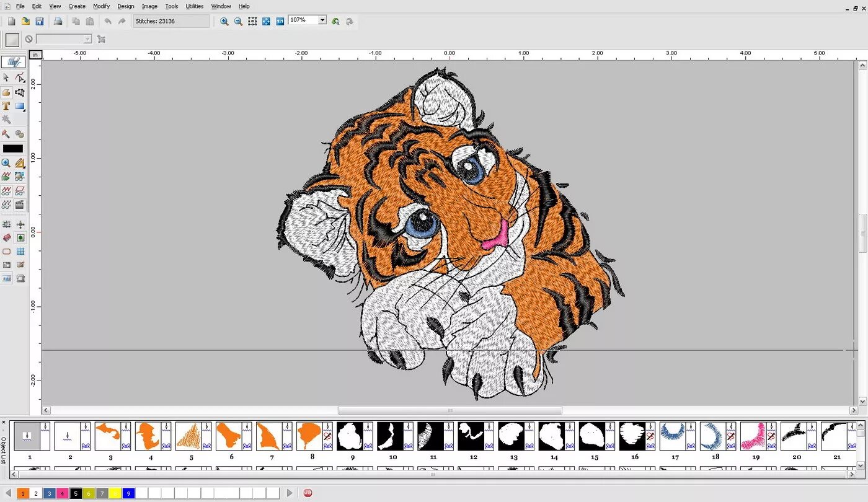868x502 pixels.
Task: Click the film clapperboard simulator icon
Action: (20, 204)
